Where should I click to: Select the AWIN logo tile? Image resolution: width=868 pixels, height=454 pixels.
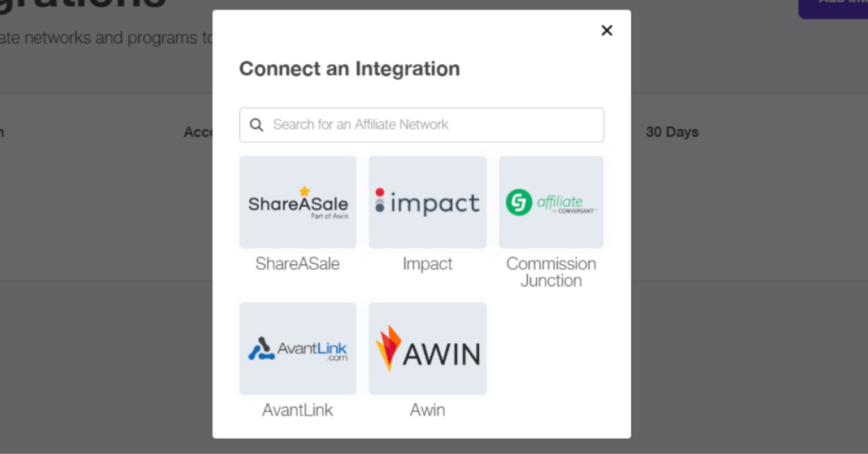pyautogui.click(x=427, y=348)
